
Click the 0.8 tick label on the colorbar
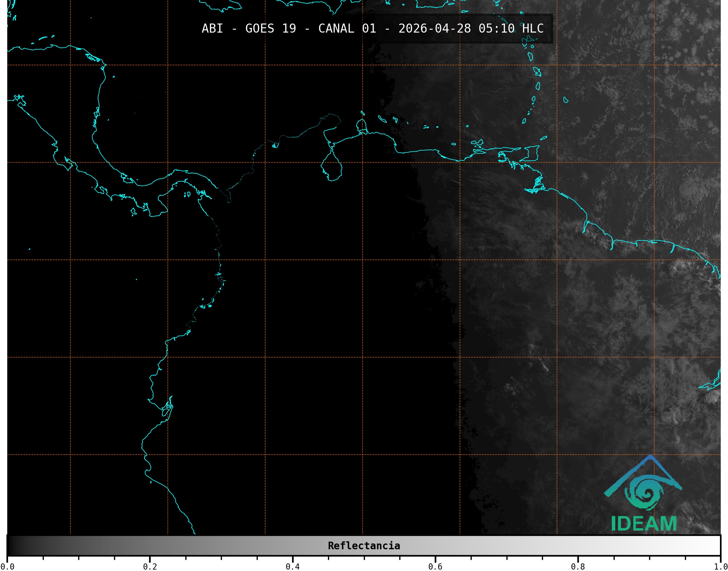(578, 567)
